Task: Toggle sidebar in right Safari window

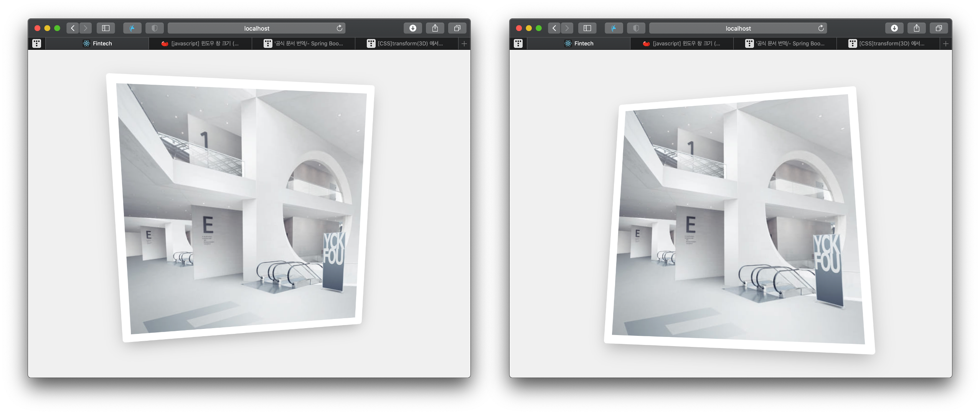Action: click(587, 28)
